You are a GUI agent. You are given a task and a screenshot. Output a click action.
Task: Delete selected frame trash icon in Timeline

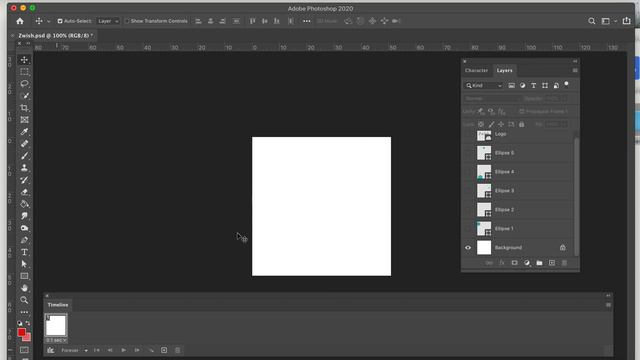tap(178, 350)
